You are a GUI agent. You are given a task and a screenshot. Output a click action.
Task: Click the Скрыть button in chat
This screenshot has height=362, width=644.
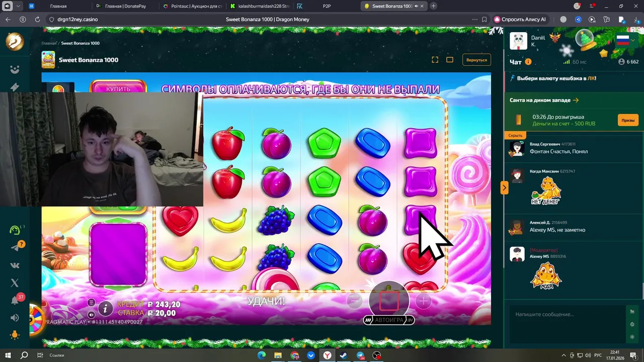(515, 135)
